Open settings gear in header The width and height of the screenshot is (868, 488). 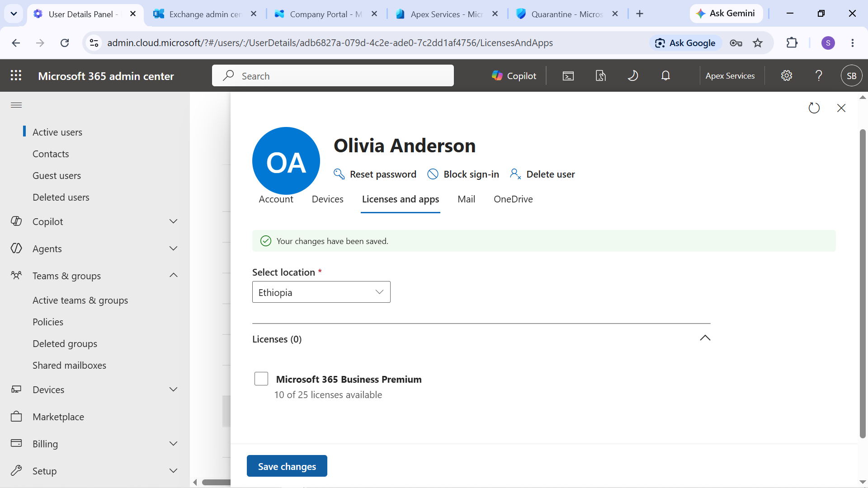pyautogui.click(x=787, y=75)
